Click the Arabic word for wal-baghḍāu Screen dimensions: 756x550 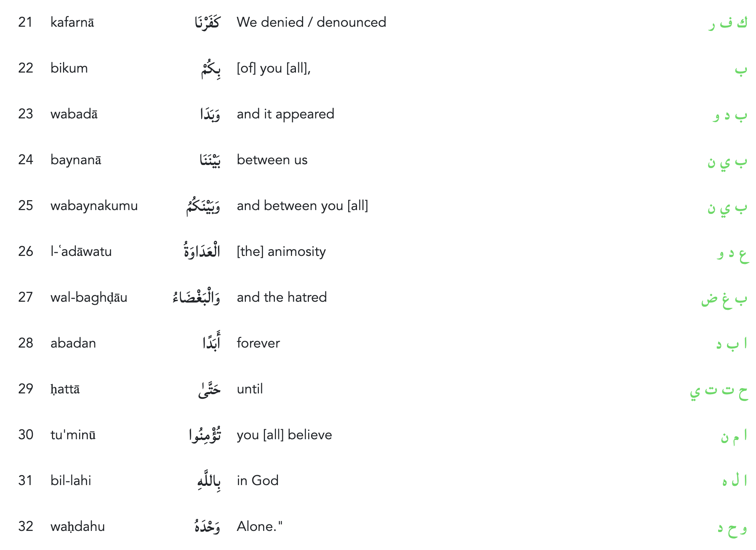click(196, 298)
